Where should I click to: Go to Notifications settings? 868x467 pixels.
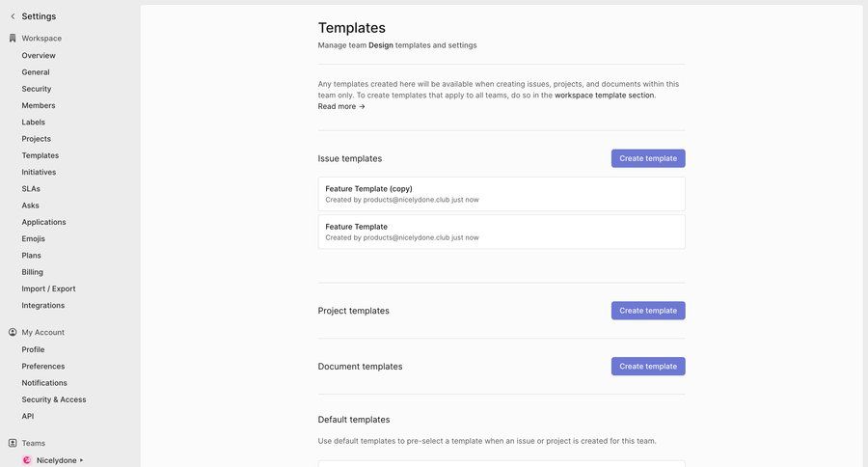[44, 382]
